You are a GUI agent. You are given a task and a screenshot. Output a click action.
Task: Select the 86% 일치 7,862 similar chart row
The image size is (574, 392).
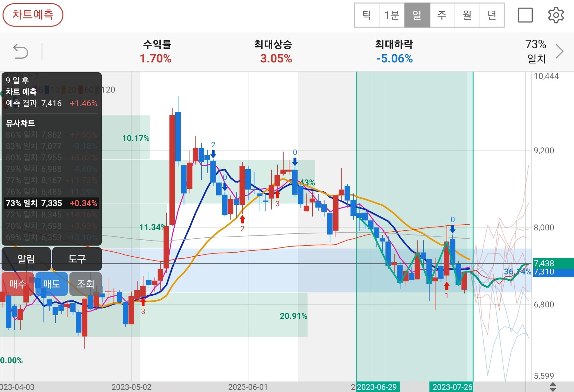[x=52, y=135]
